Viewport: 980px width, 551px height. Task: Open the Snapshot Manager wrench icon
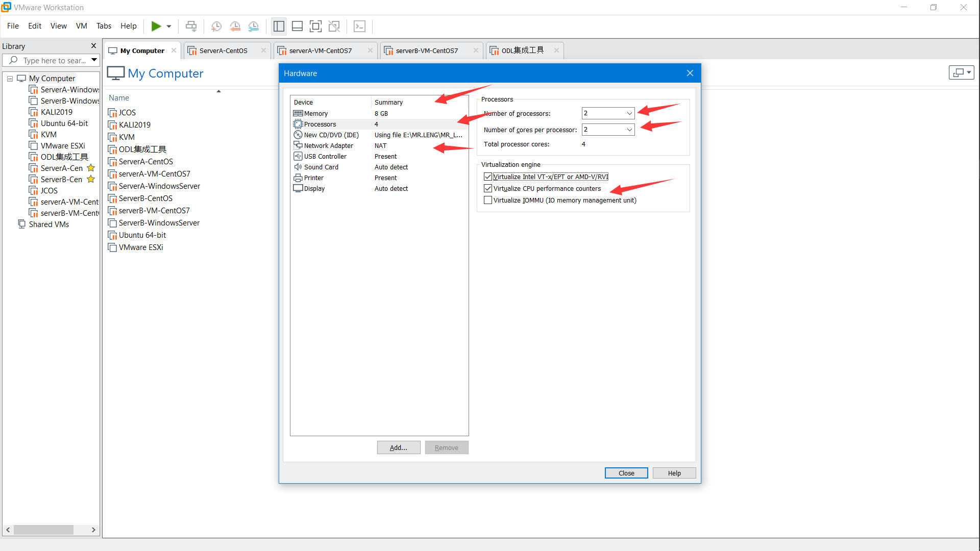click(254, 26)
